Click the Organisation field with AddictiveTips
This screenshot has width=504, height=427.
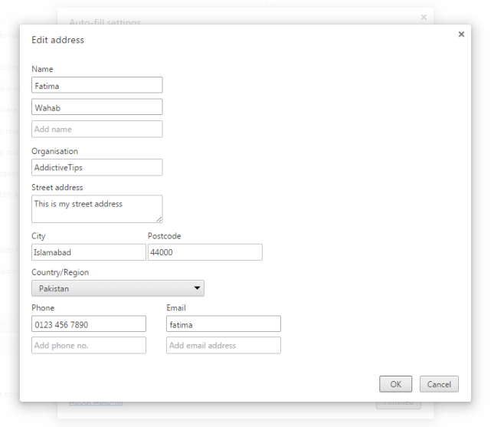[x=97, y=167]
